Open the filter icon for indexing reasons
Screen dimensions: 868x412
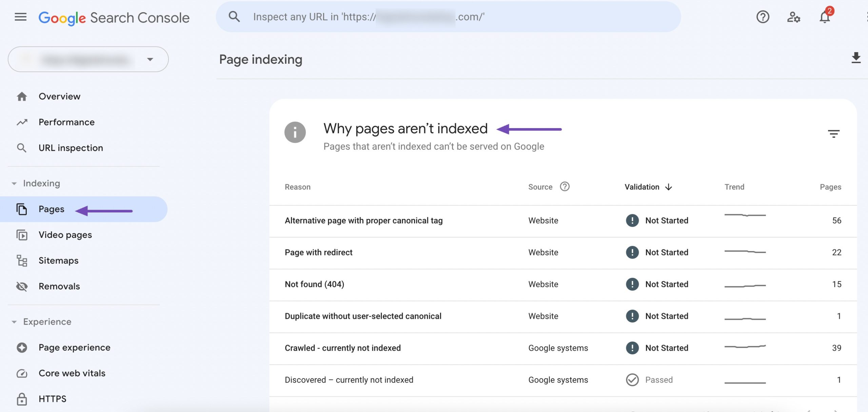coord(834,133)
